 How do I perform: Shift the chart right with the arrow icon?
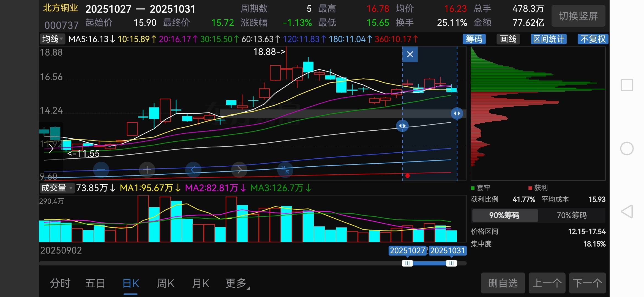click(239, 170)
